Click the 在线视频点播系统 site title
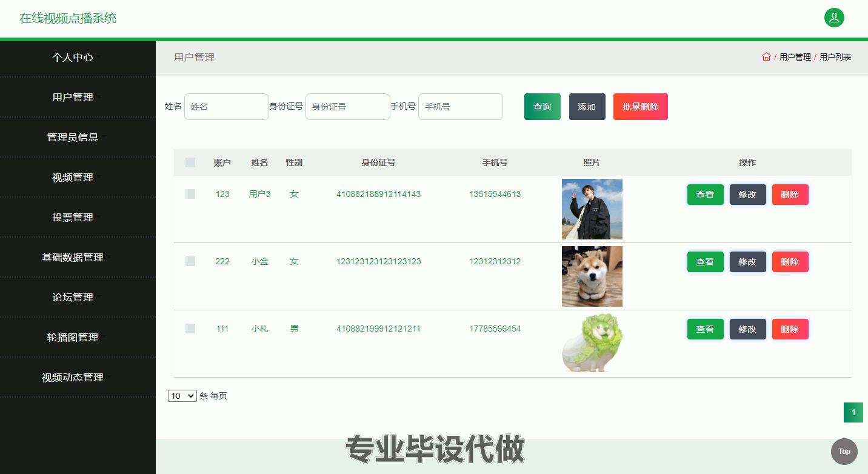 [x=68, y=18]
